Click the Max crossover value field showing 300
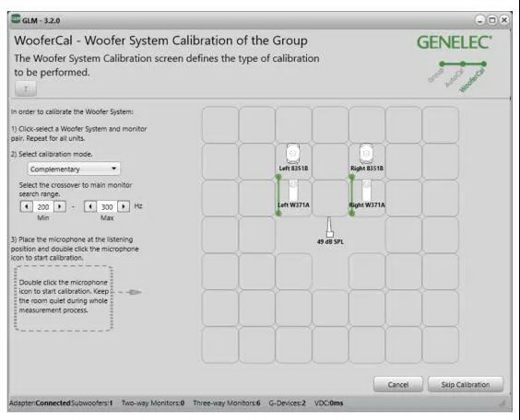Image resolution: width=520 pixels, height=420 pixels. pos(107,206)
